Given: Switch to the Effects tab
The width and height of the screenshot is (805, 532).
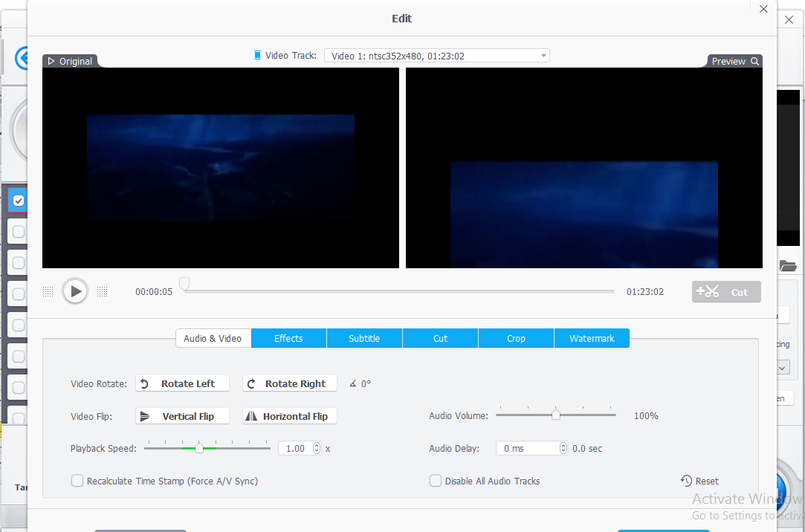Looking at the screenshot, I should click(x=288, y=338).
